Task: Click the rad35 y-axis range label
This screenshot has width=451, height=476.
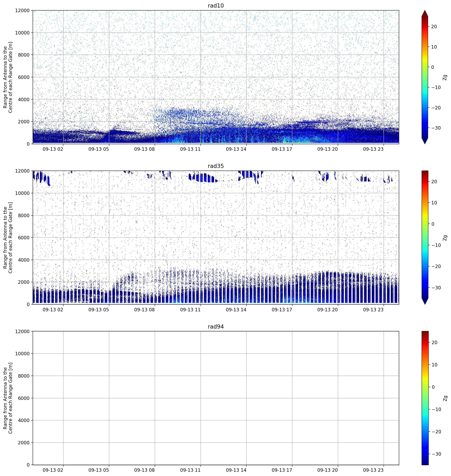Action: click(8, 238)
